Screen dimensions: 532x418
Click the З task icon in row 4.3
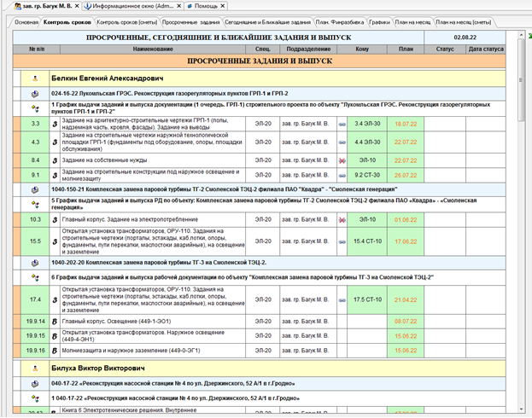pos(55,142)
